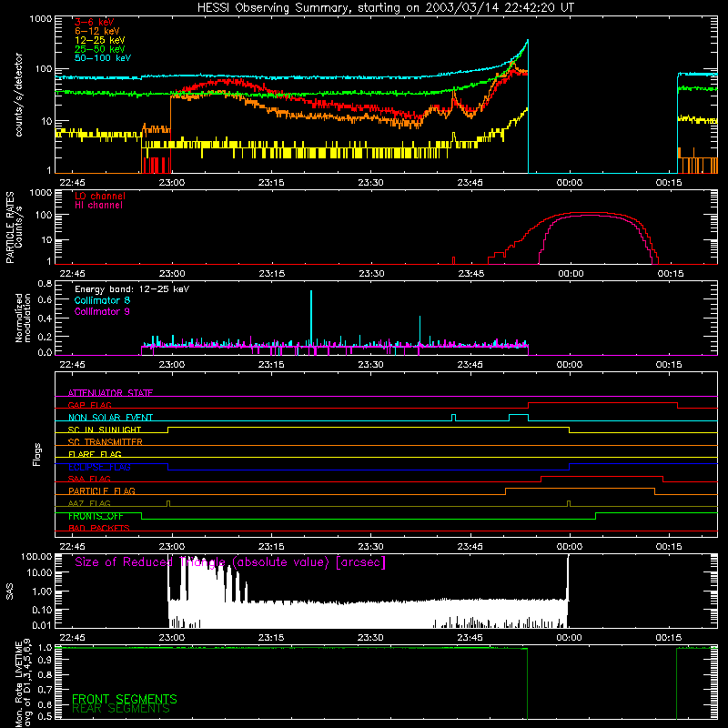Click the raised GAP_FLAG segment
The image size is (728, 728).
click(602, 402)
